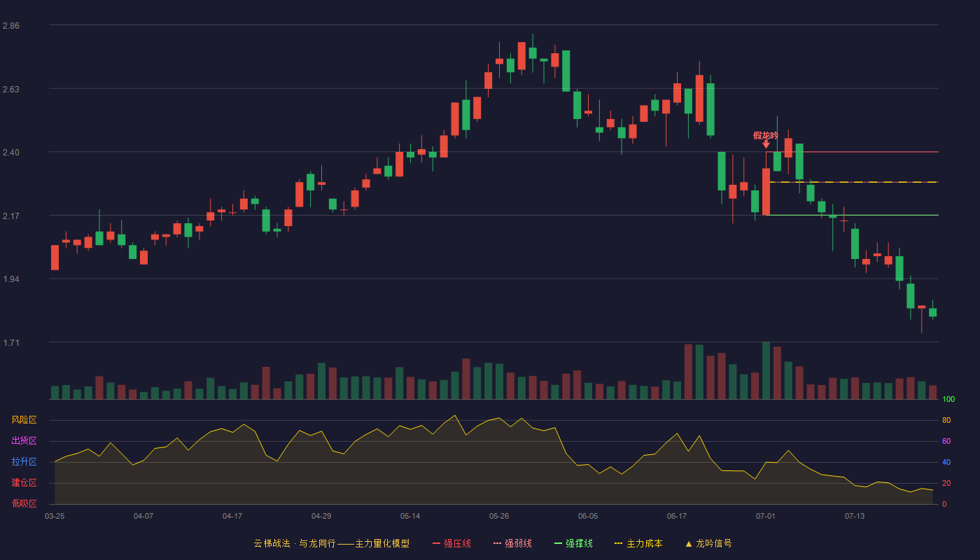Viewport: 980px width, 560px height.
Task: Click the 03-25 date axis label
Action: click(55, 516)
